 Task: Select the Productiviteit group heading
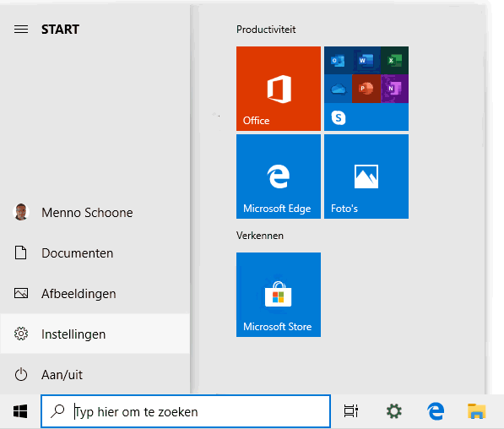coord(266,30)
